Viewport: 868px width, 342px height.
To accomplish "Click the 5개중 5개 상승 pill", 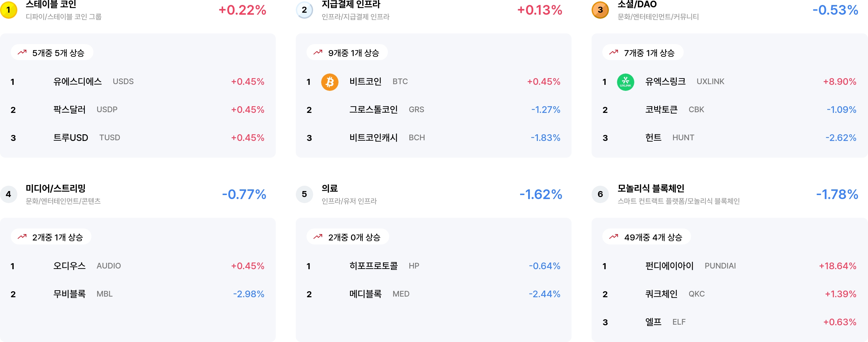I will [x=52, y=52].
